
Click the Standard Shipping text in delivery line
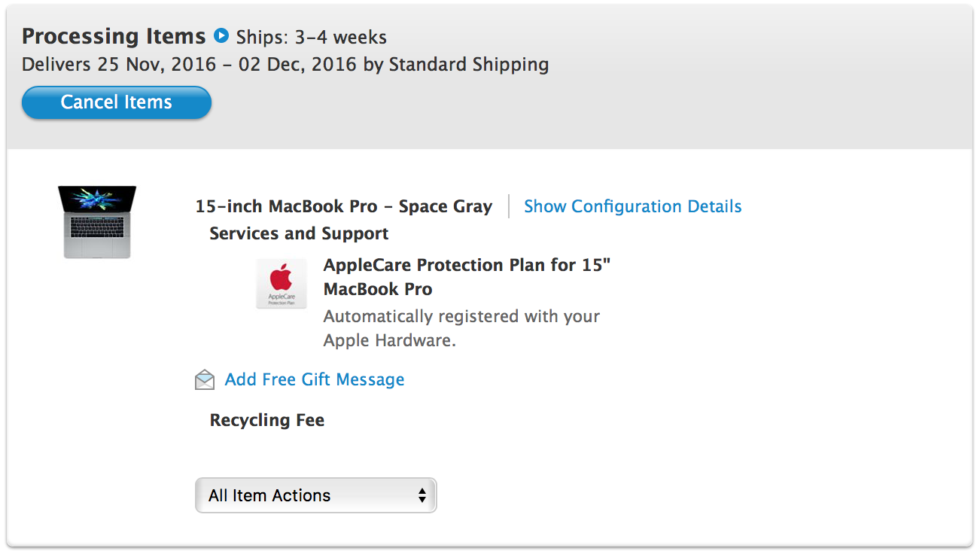469,65
